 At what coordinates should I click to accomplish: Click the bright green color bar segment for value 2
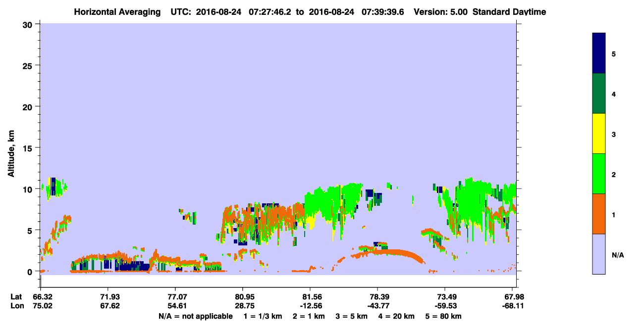click(x=598, y=174)
